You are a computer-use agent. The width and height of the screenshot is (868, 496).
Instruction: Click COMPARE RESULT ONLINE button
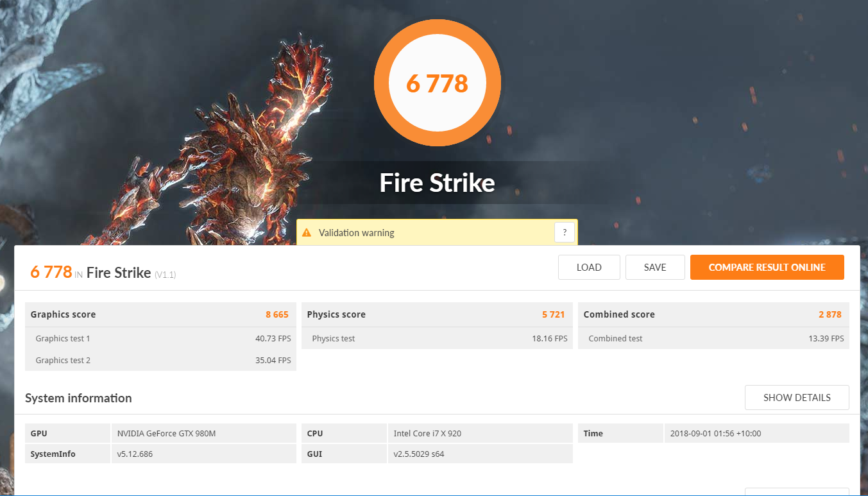point(767,268)
